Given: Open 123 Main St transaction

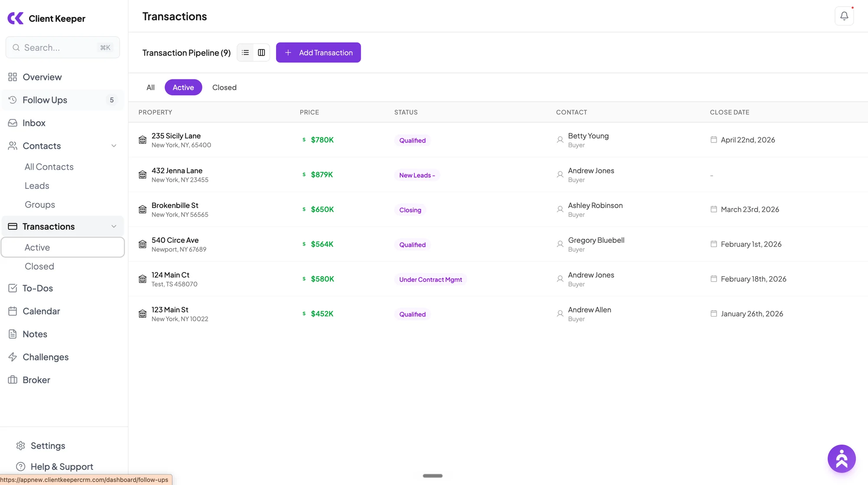Looking at the screenshot, I should point(170,310).
